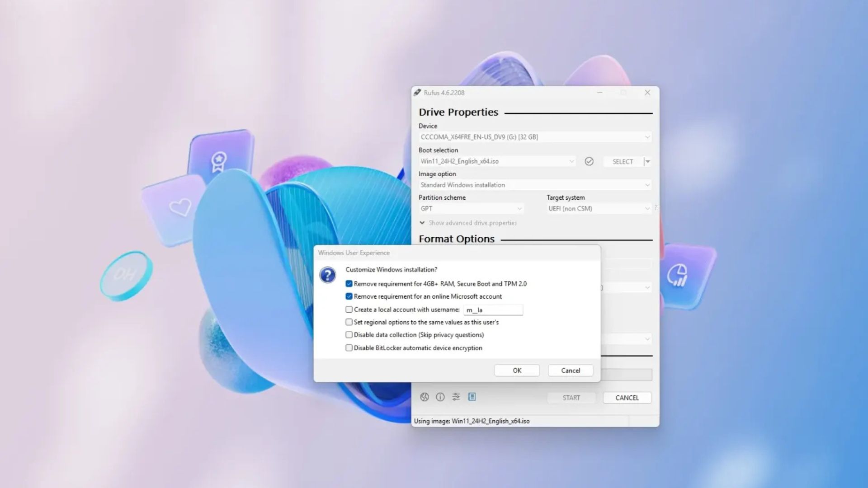Open the Rufus log viewer icon
The height and width of the screenshot is (488, 868).
[x=472, y=397]
